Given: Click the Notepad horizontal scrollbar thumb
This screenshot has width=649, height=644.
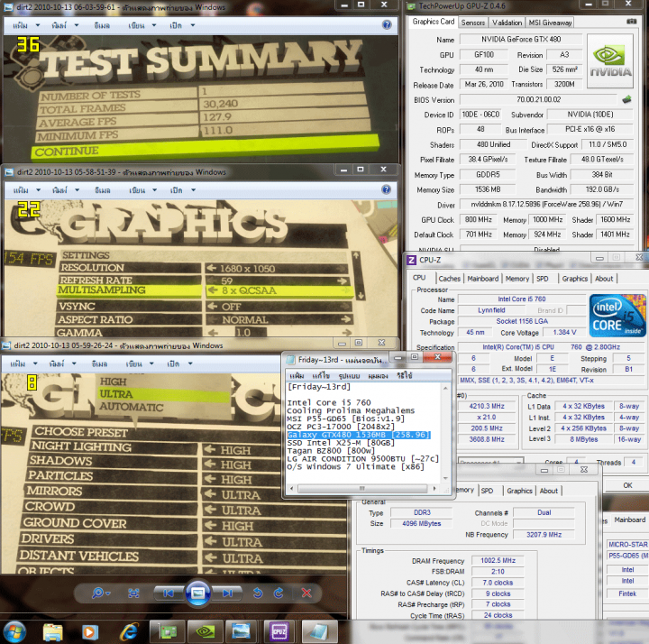Looking at the screenshot, I should [362, 488].
